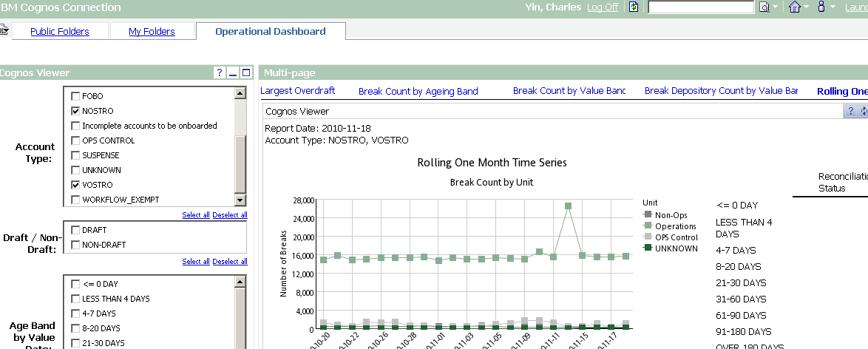Check the SUSPENSE checkbox
868x349 pixels.
(76, 156)
